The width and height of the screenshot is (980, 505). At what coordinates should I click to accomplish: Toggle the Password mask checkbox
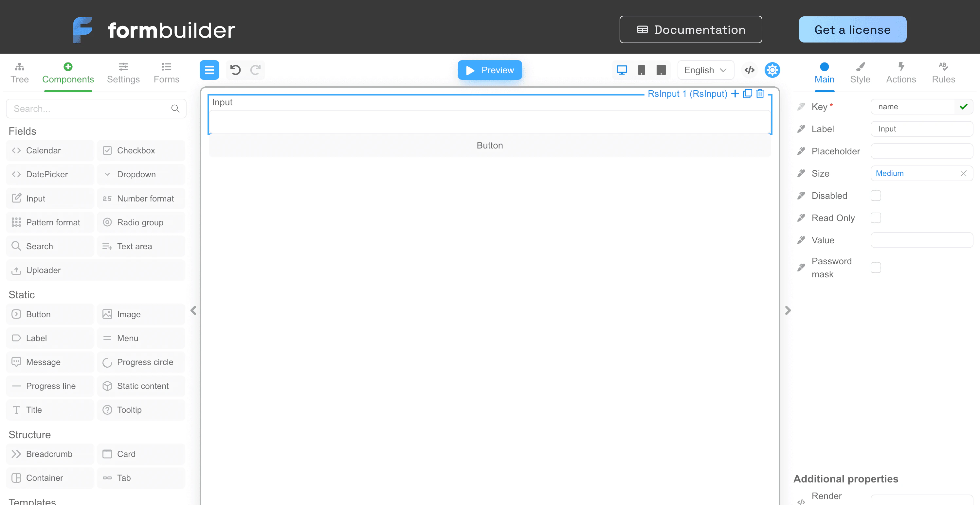click(876, 267)
